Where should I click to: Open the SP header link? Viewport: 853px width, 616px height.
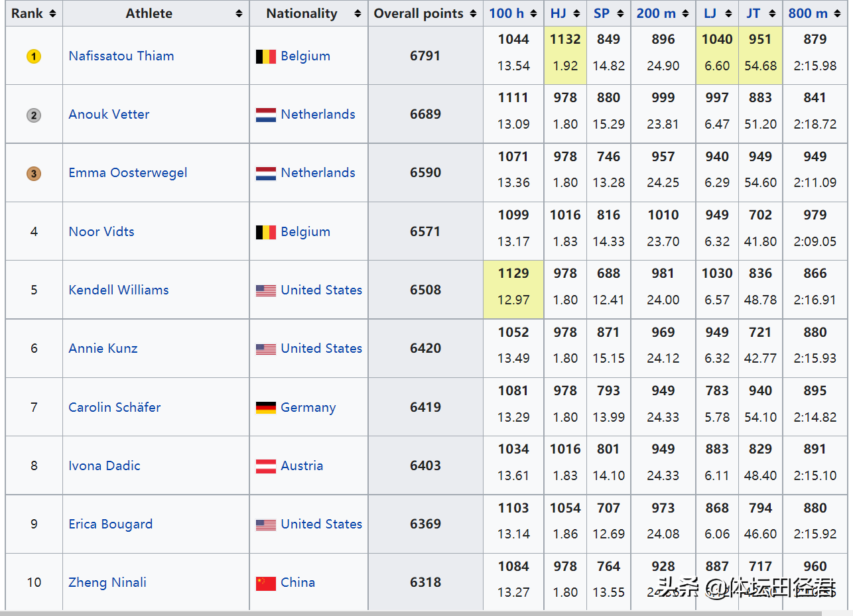(602, 13)
